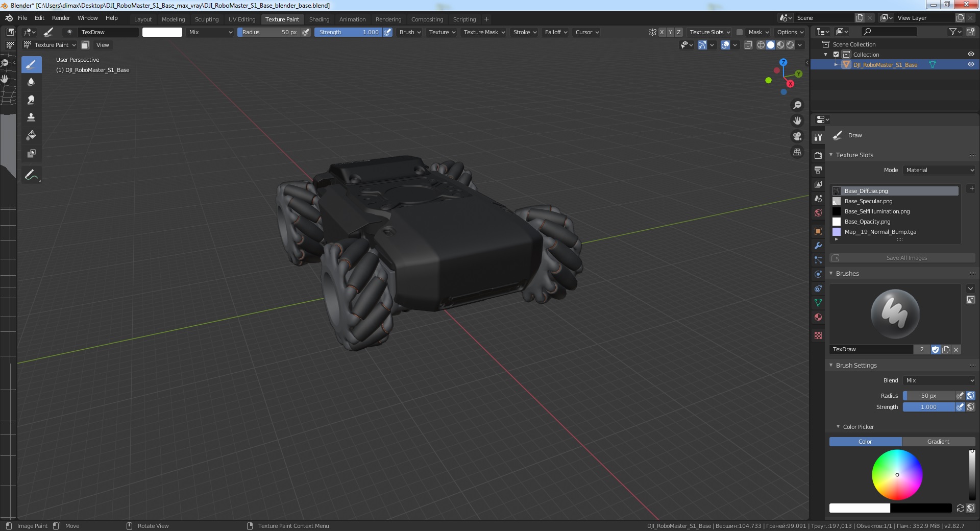Screen dimensions: 980x531
Task: Click the viewport zoom magnifier icon
Action: coord(797,105)
